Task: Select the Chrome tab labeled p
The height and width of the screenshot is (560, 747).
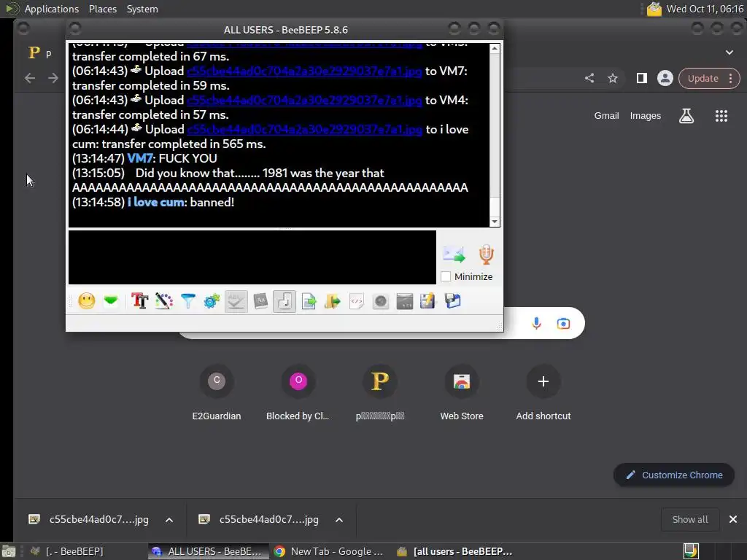Action: [x=41, y=52]
